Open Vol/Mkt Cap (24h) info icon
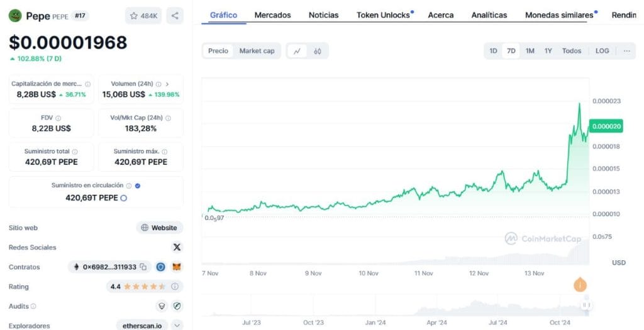This screenshot has width=644, height=330. 168,118
